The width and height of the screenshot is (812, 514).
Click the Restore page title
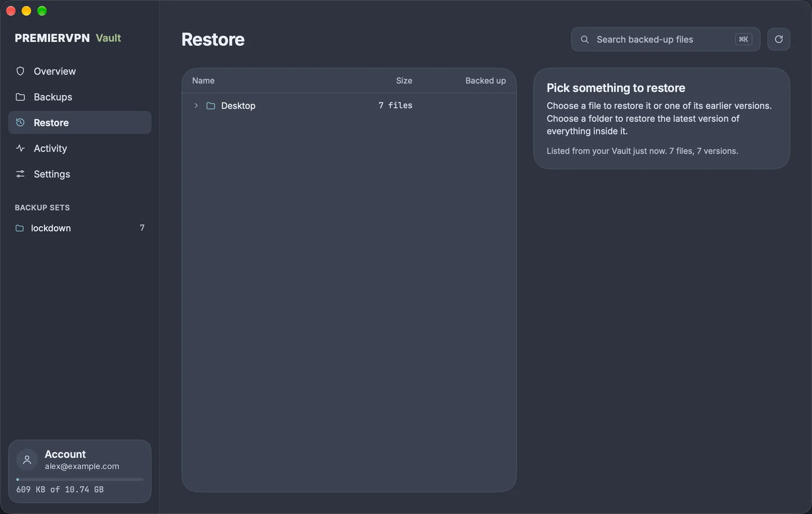(x=213, y=40)
